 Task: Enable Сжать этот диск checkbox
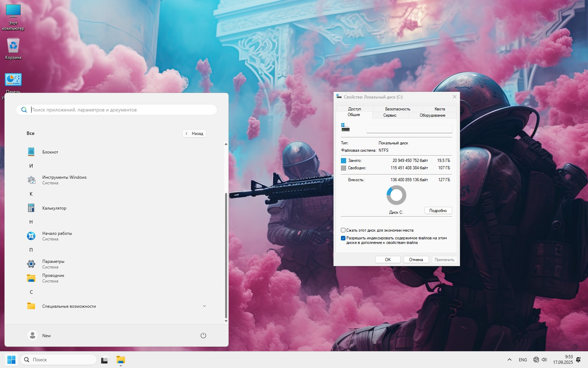click(x=343, y=230)
